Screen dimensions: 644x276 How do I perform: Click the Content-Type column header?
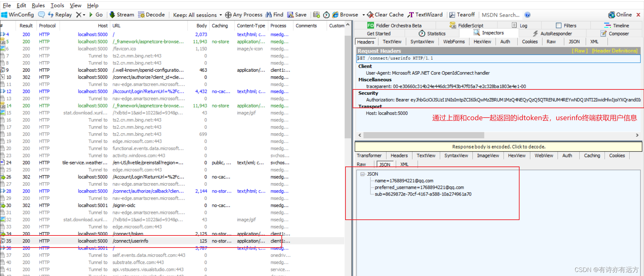(251, 25)
